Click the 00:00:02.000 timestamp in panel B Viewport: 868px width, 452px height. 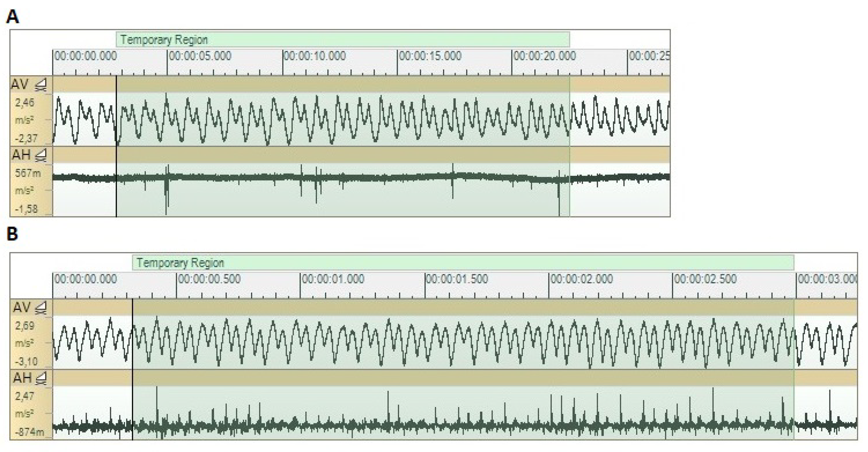(581, 279)
